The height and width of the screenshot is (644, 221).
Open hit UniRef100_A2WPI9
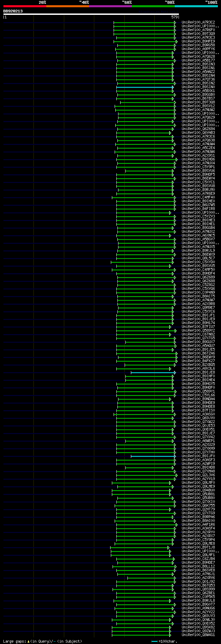198,464
